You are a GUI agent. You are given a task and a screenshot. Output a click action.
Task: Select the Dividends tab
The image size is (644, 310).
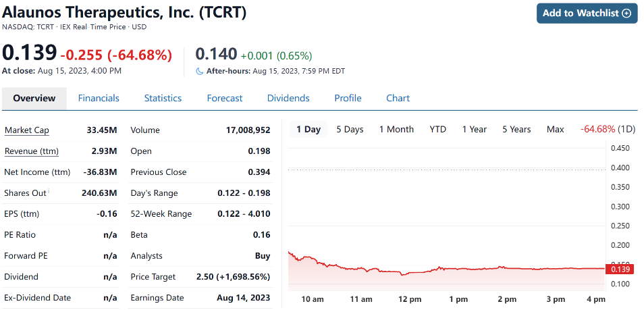[288, 98]
